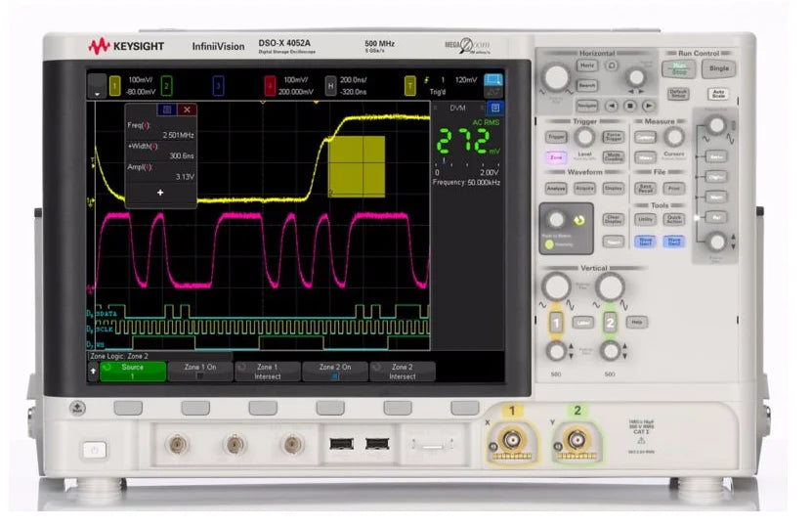812x527 pixels.
Task: Push the navigate backward playback key
Action: click(x=612, y=106)
